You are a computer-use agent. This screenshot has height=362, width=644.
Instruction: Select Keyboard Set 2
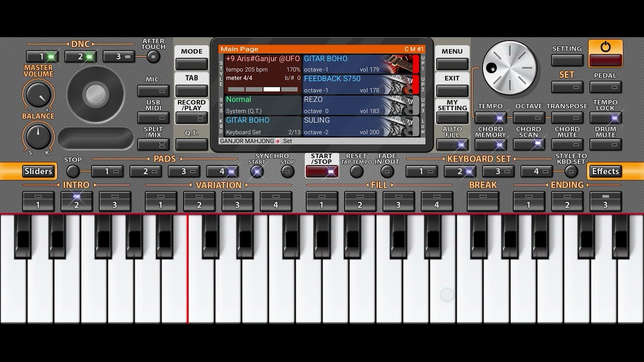click(x=460, y=171)
